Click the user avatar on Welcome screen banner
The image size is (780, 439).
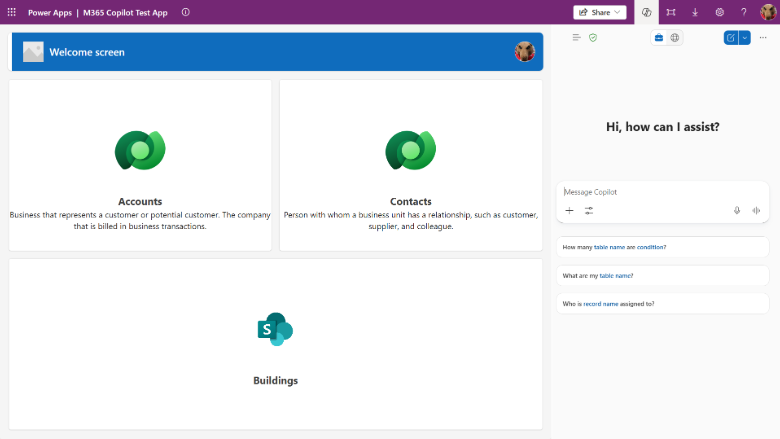(524, 52)
